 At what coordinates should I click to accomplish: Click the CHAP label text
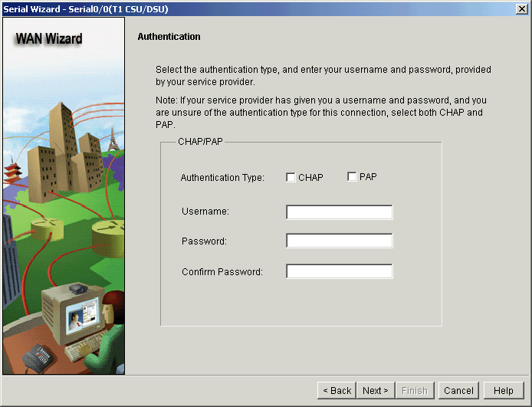pos(310,177)
